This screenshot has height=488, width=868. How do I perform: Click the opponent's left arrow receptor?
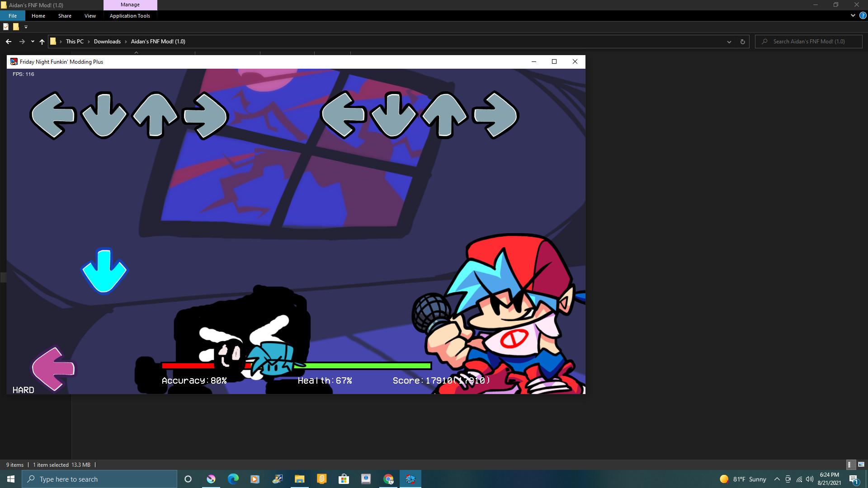tap(53, 116)
